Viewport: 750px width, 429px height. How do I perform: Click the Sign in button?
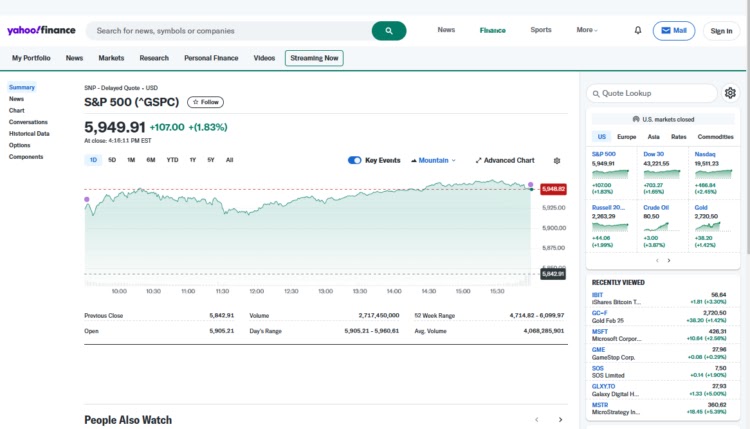pos(721,31)
